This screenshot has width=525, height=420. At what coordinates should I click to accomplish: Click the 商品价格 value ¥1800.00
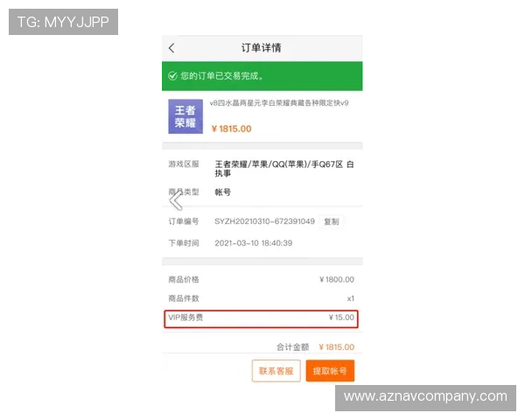(337, 279)
